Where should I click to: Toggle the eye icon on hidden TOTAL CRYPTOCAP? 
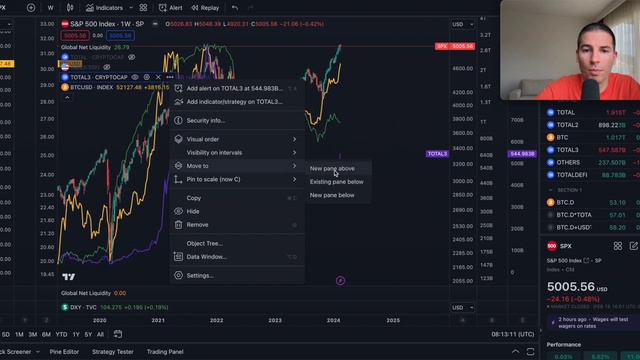(131, 57)
